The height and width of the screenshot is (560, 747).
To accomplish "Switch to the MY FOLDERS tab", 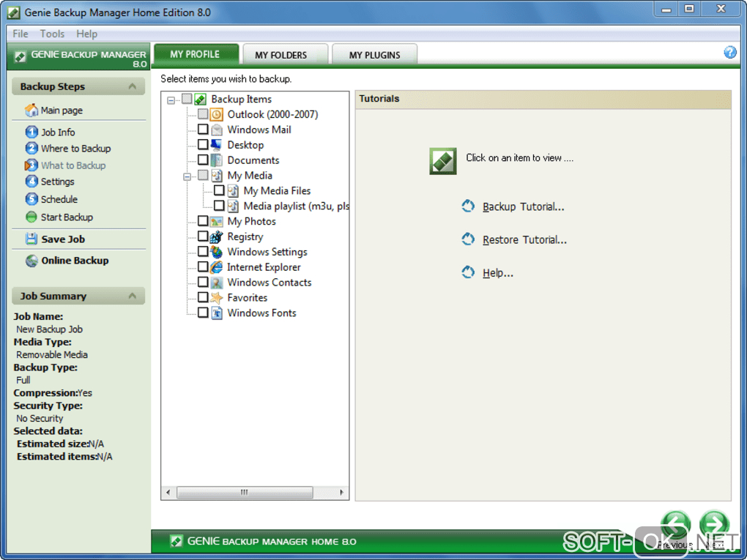I will click(285, 55).
